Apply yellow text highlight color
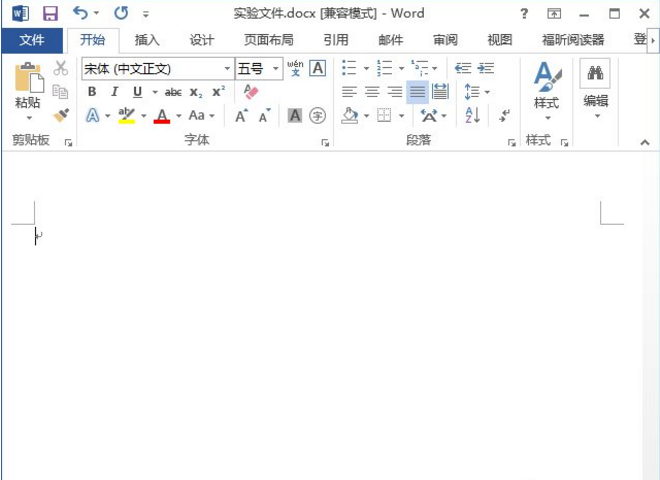 [126, 115]
